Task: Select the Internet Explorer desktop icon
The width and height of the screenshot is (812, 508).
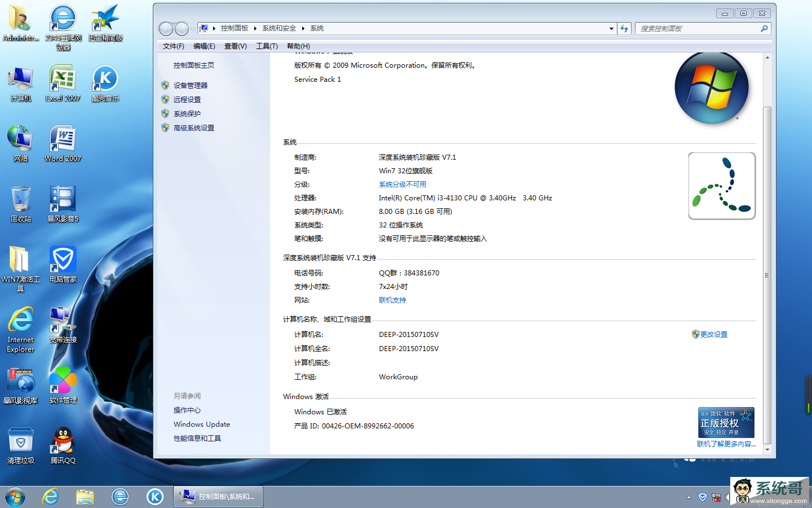Action: 21,330
